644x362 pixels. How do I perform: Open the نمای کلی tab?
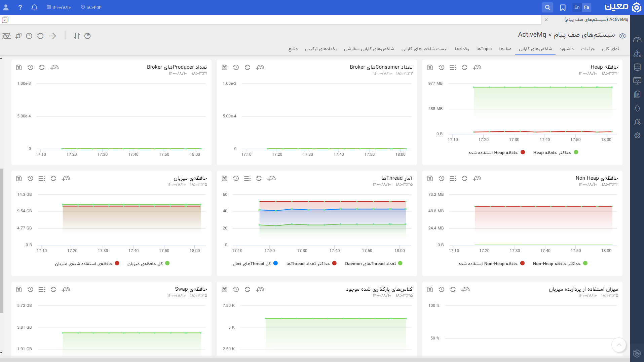610,49
